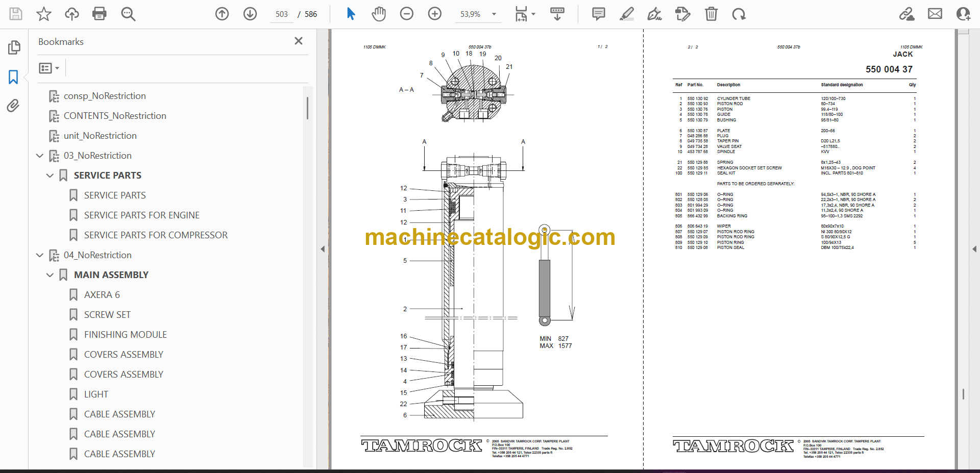The image size is (980, 473).
Task: Collapse the 04_NoRestriction bookmark
Action: point(40,255)
